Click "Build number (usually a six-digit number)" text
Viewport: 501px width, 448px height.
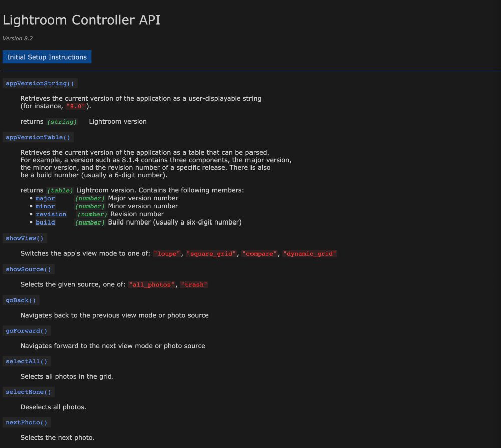coord(175,222)
